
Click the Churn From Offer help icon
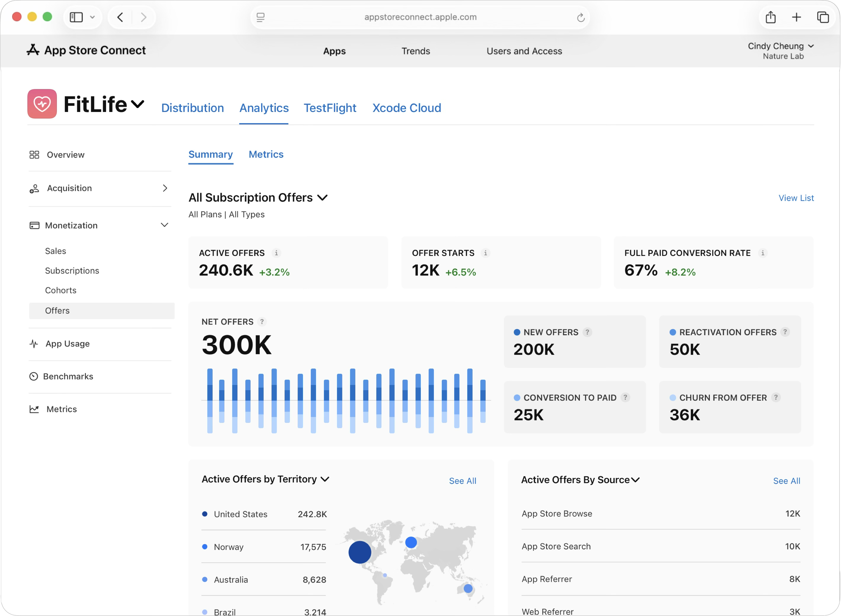point(776,397)
